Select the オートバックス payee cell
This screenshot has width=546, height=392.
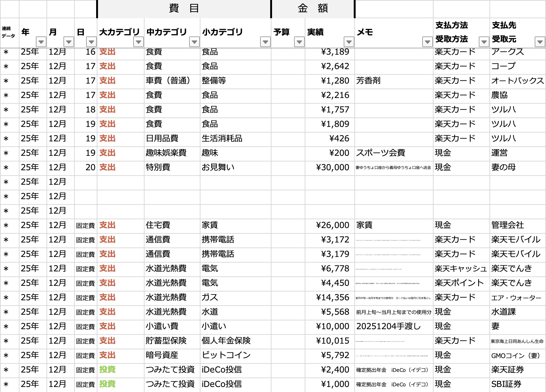517,81
